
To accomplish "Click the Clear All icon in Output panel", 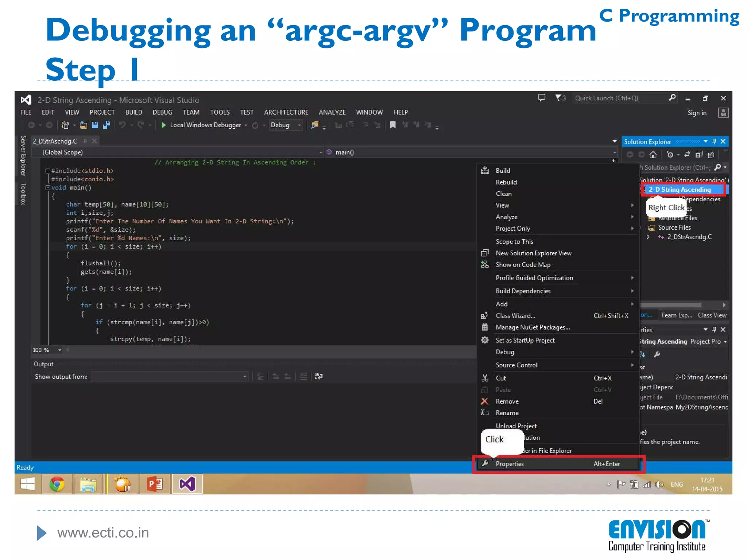I will click(303, 376).
